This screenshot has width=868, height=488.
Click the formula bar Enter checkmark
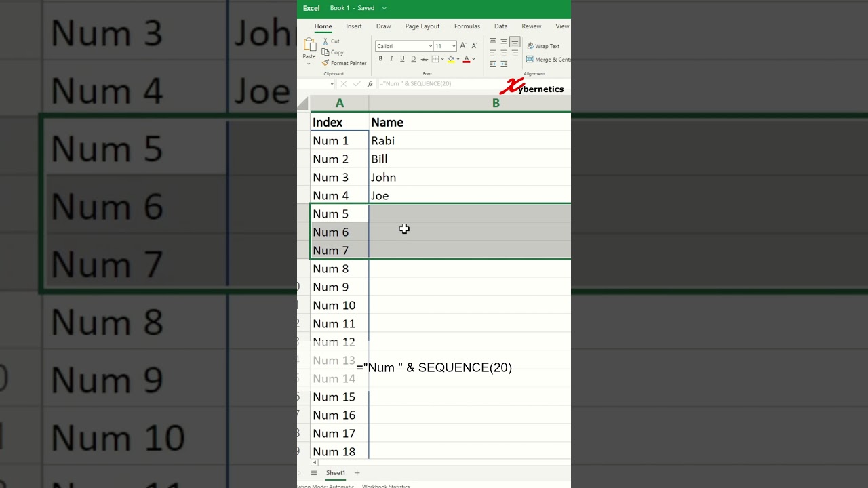[x=357, y=84]
